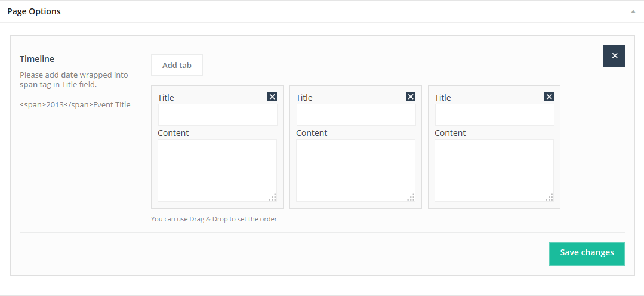Click the first tab's Title label
The width and height of the screenshot is (644, 296).
pos(166,98)
